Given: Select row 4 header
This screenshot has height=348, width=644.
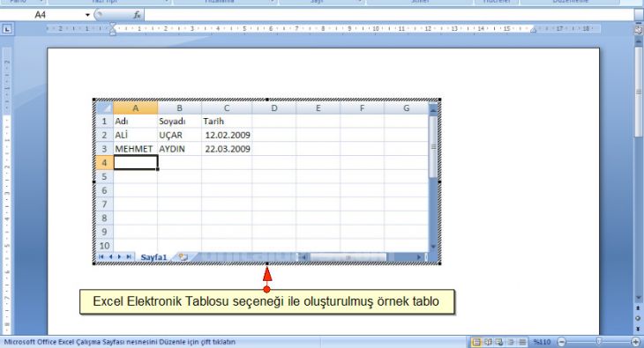Looking at the screenshot, I should point(104,162).
